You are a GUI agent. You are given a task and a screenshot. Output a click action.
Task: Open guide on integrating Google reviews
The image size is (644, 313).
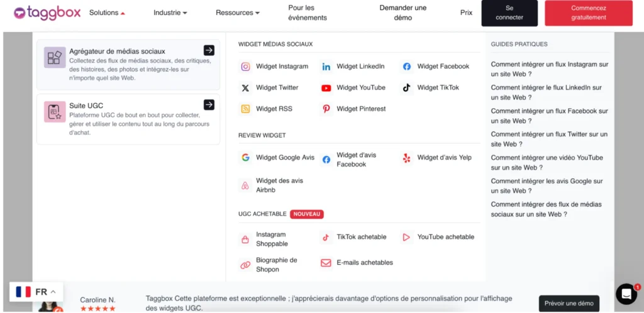[547, 186]
